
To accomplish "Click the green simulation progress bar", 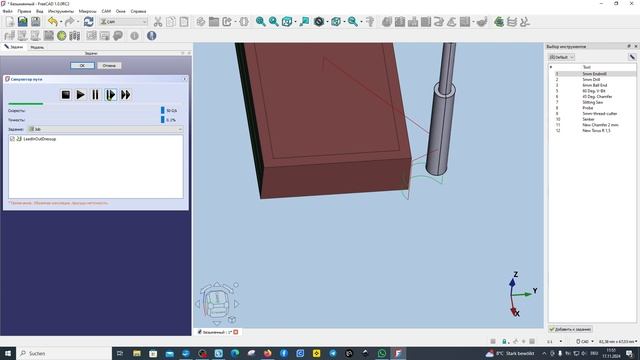I will point(26,104).
